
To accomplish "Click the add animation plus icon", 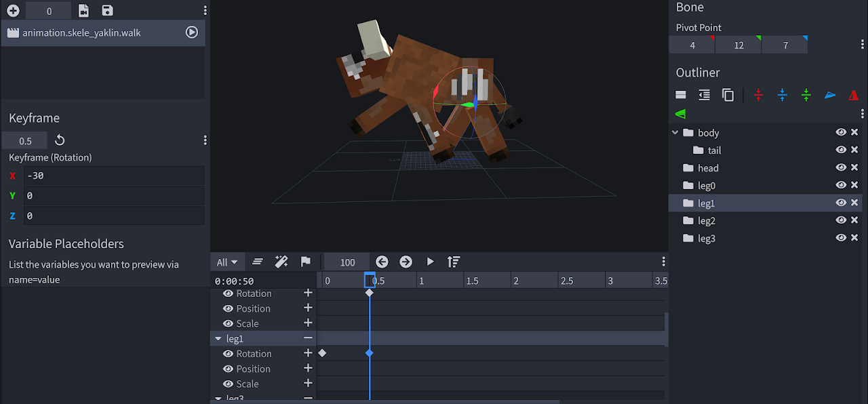I will tap(13, 11).
